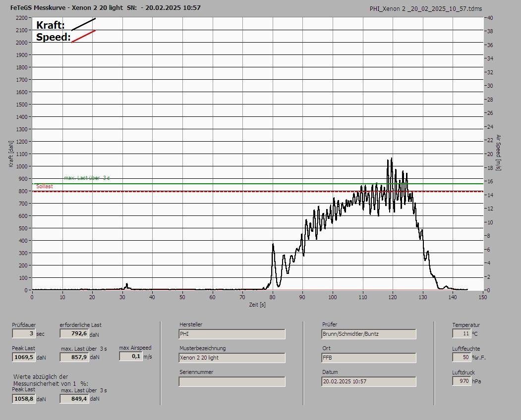Click the m/s unit beside max Airspeed
This screenshot has height=420, width=521.
(148, 357)
